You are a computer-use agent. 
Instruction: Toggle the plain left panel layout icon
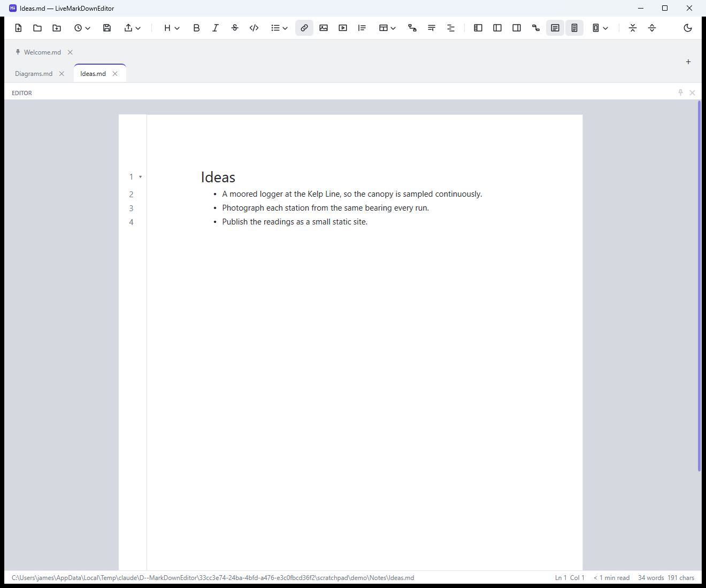click(497, 28)
